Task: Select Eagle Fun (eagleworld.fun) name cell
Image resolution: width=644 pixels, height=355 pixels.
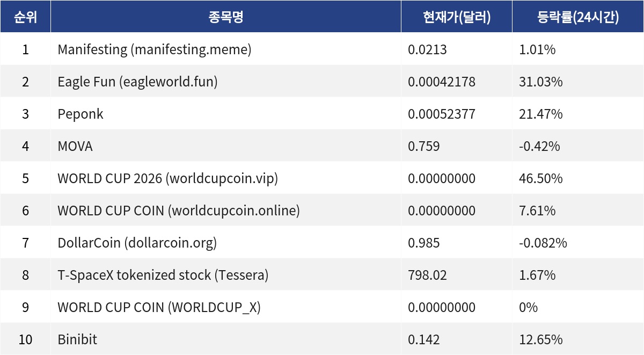Action: [x=226, y=82]
